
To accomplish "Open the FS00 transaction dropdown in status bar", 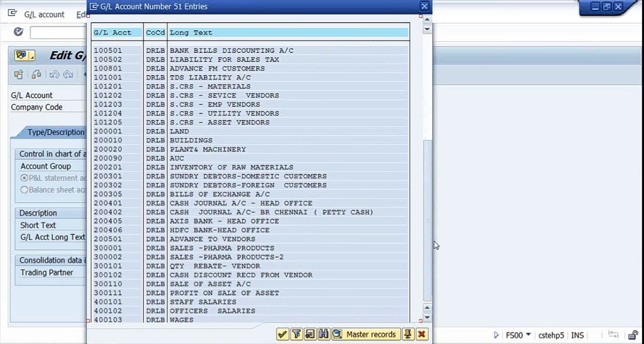I will click(x=528, y=334).
